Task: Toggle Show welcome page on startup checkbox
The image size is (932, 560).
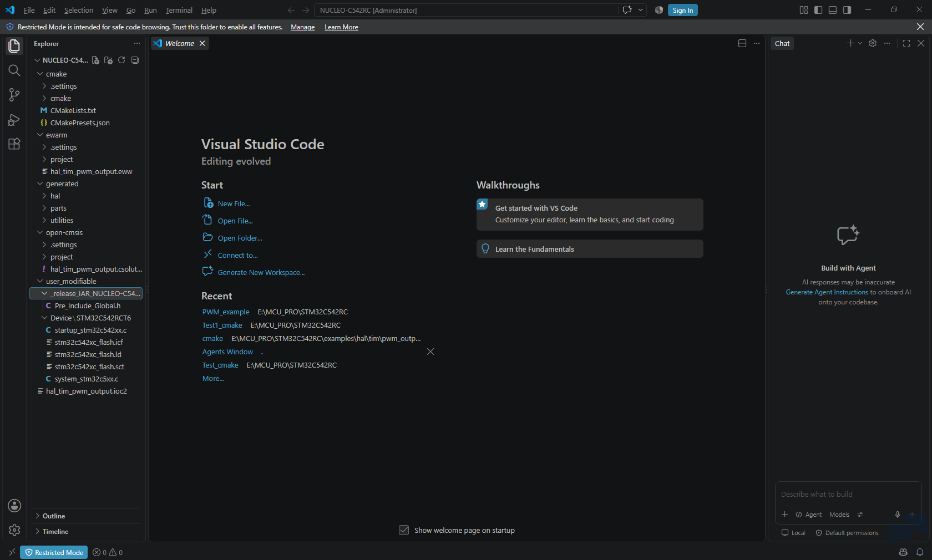Action: click(404, 530)
